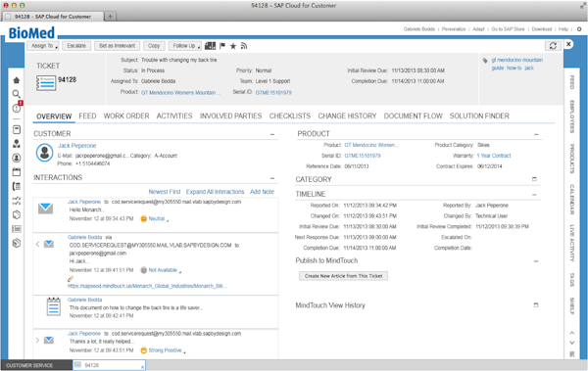Click the Neutral sentiment face icon
This screenshot has width=588, height=371.
[x=143, y=219]
